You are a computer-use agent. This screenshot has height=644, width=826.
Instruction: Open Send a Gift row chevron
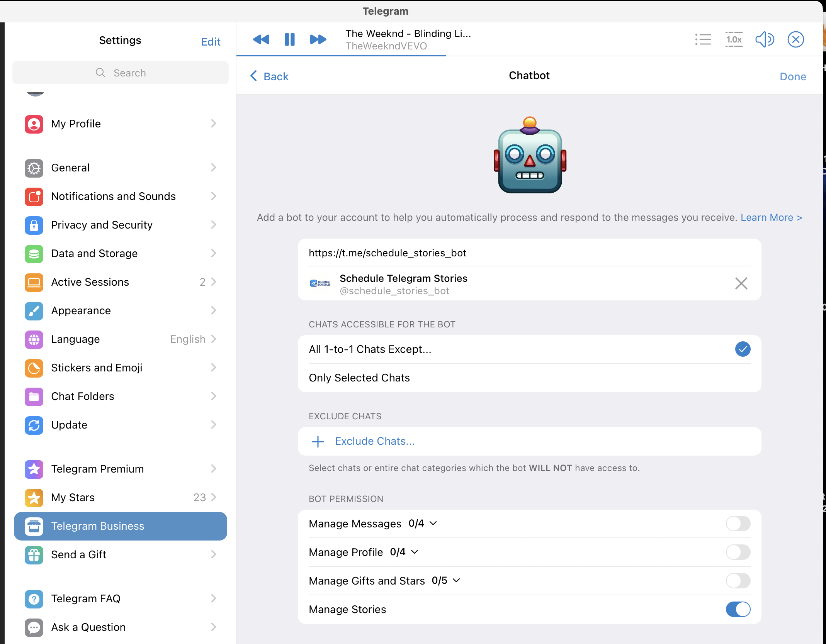pos(214,554)
